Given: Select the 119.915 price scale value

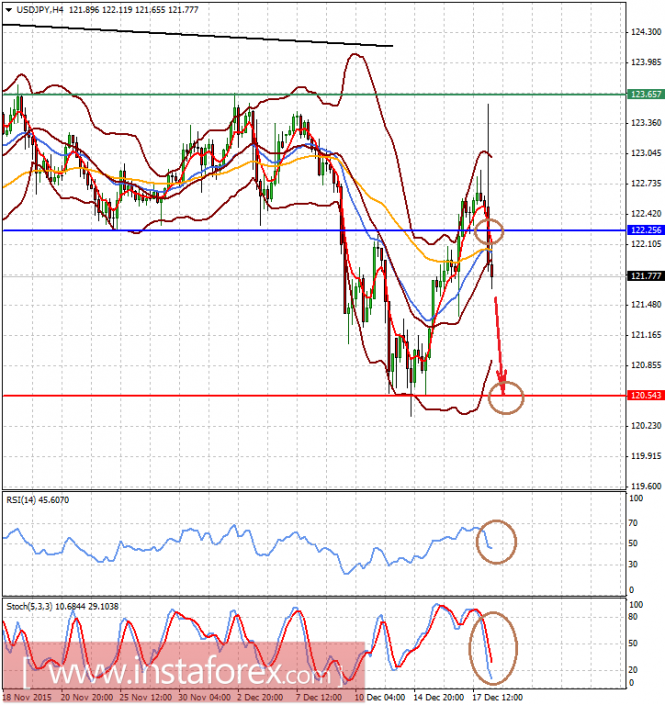Looking at the screenshot, I should tap(646, 456).
